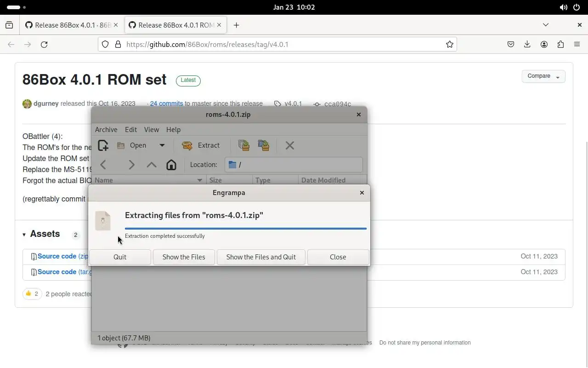Sort archive list by Date Modified column
This screenshot has height=368, width=588.
pyautogui.click(x=332, y=180)
